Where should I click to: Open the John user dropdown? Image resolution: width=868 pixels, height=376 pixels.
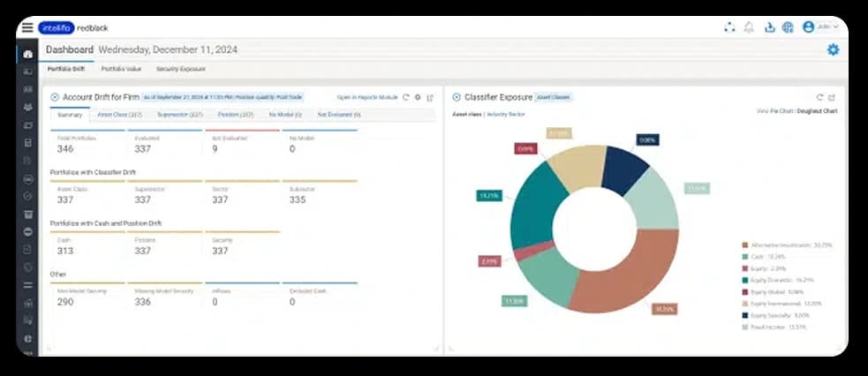[828, 26]
